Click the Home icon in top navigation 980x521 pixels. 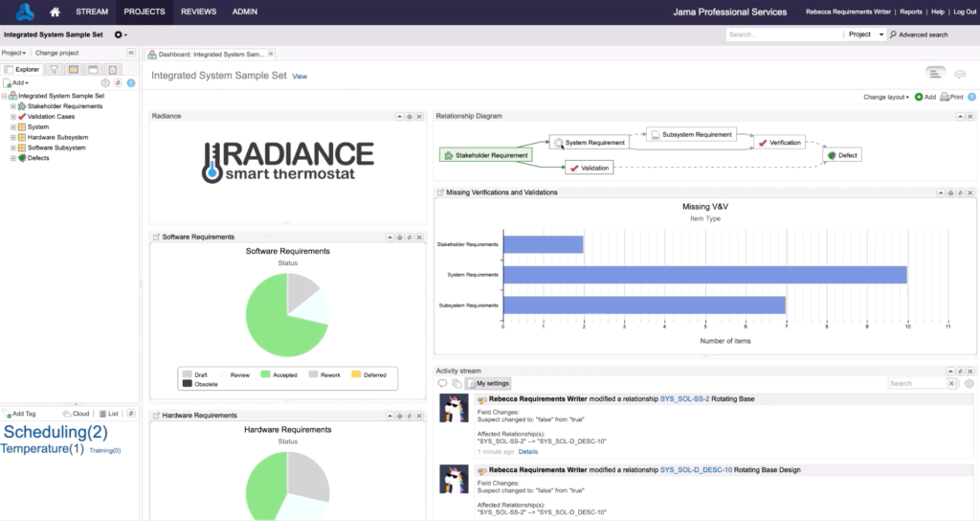[x=56, y=12]
